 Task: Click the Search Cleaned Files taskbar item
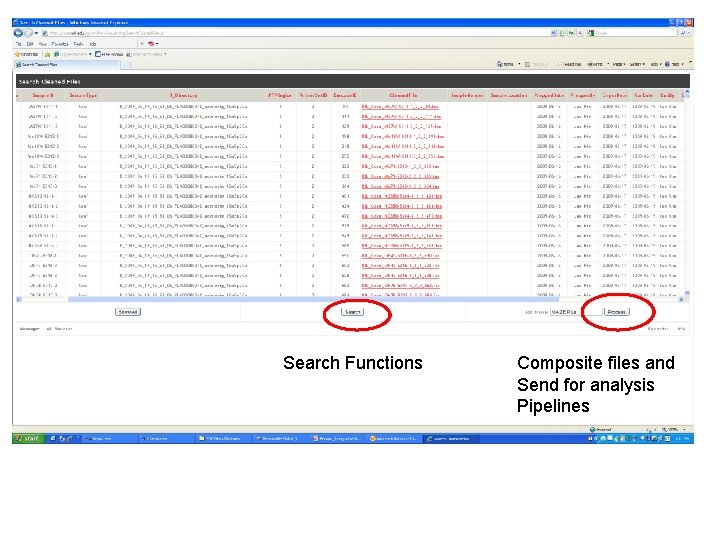tap(452, 439)
